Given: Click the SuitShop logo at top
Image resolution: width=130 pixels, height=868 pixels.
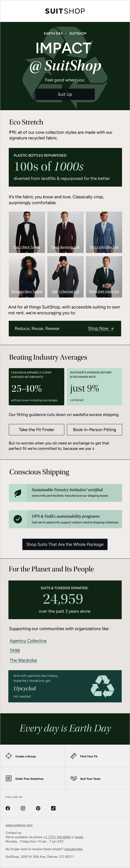Looking at the screenshot, I should point(65,11).
